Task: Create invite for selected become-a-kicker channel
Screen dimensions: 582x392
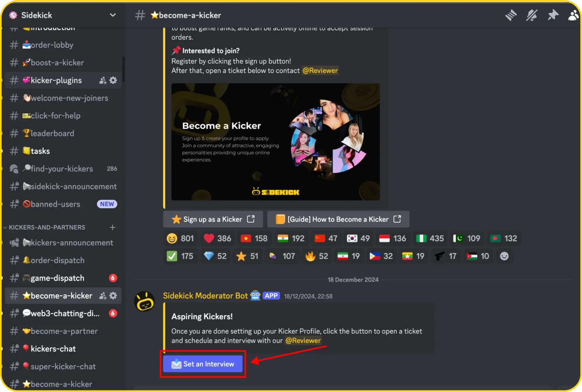Action: tap(103, 296)
